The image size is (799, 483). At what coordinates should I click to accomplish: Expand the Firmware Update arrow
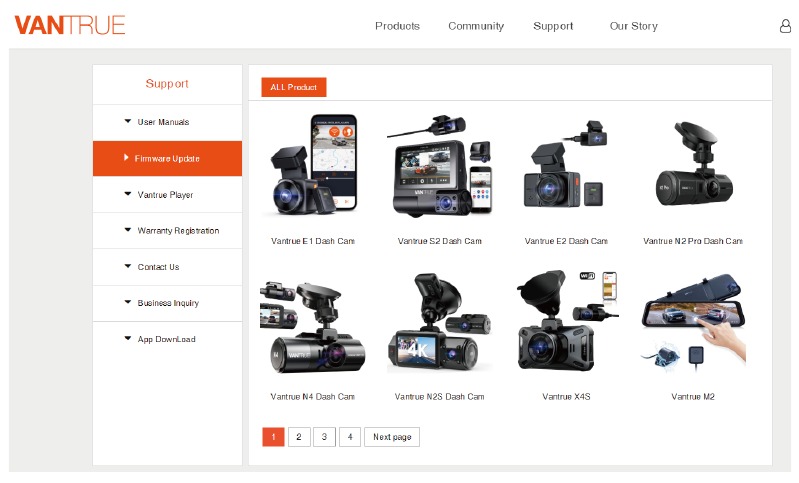[x=126, y=157]
